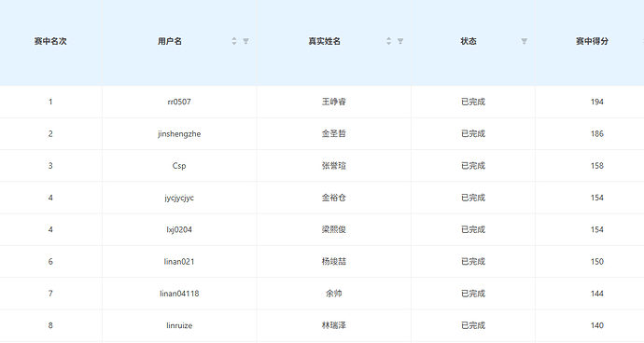Open the 真实姓名 column filter

pos(400,41)
